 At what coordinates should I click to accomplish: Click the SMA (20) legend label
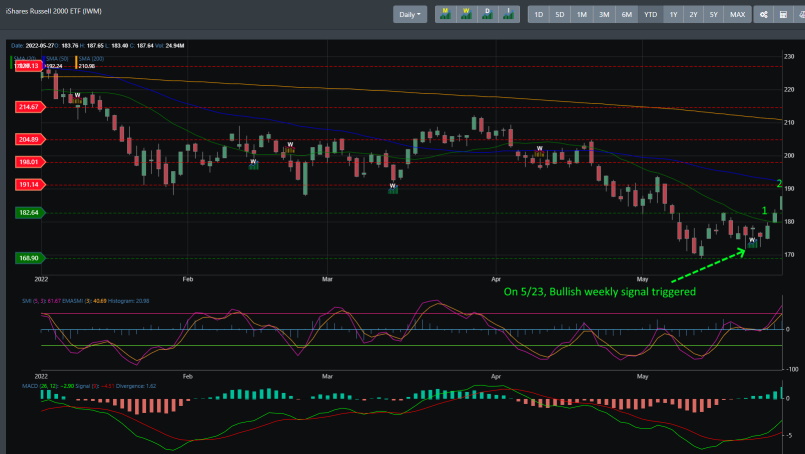click(25, 59)
